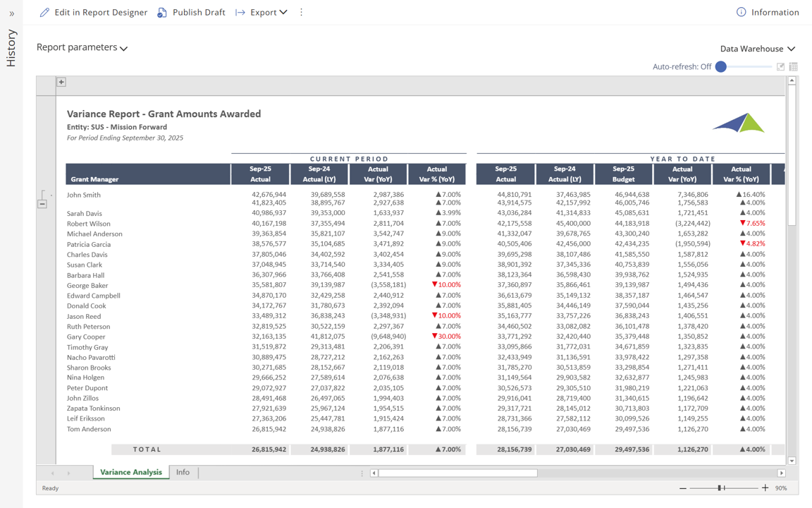Screen dimensions: 812x508
Task: Click the company logo in the report
Action: [739, 123]
